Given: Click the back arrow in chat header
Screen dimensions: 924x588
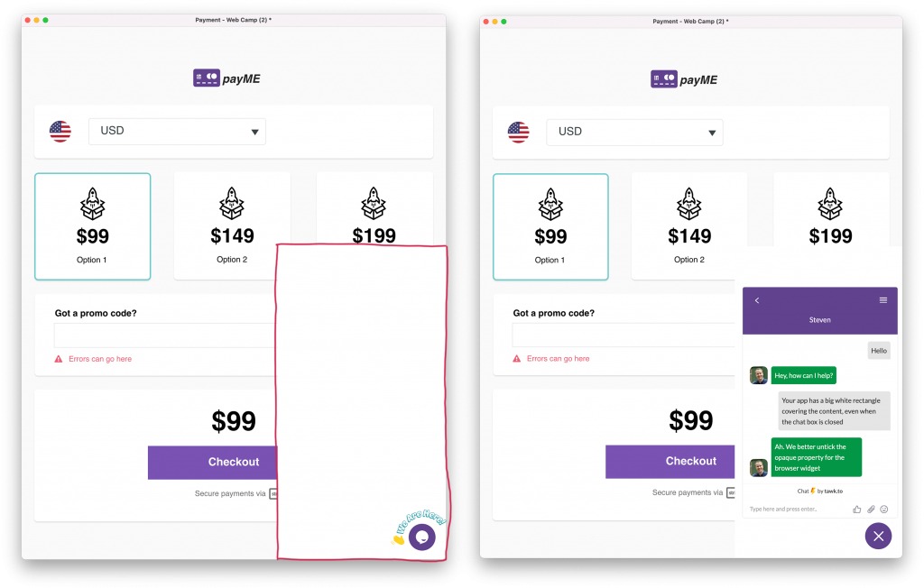Looking at the screenshot, I should point(757,300).
